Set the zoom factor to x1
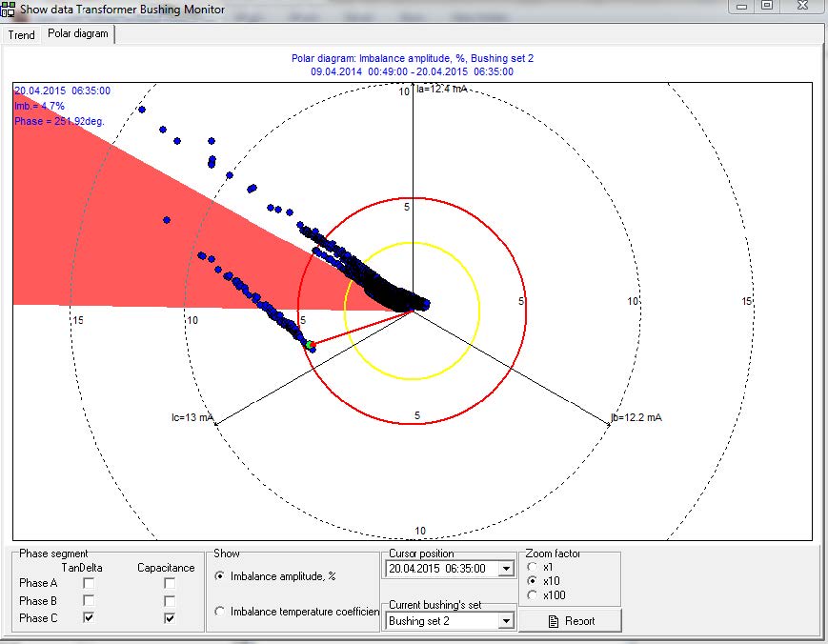828x644 pixels. (x=533, y=567)
